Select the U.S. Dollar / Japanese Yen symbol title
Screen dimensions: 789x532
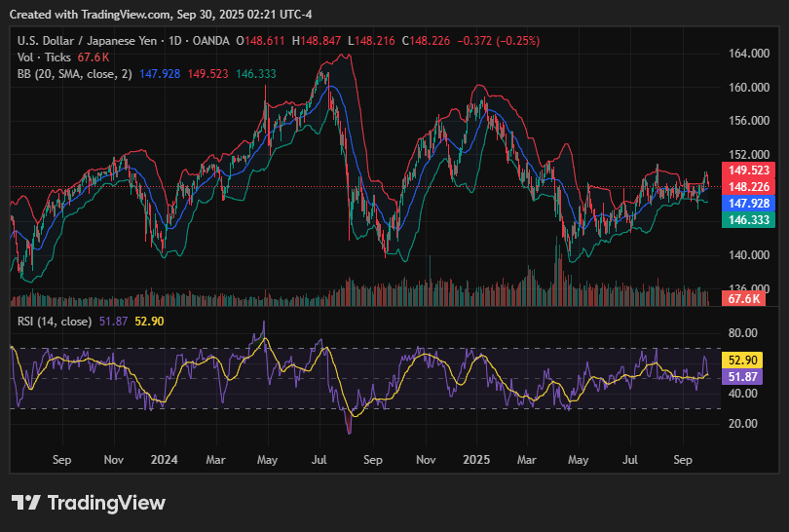(87, 41)
